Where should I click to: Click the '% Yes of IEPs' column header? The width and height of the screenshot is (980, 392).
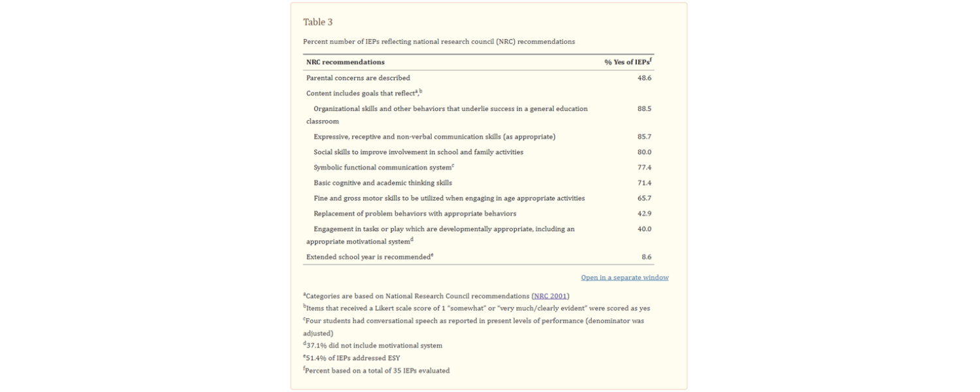[627, 62]
